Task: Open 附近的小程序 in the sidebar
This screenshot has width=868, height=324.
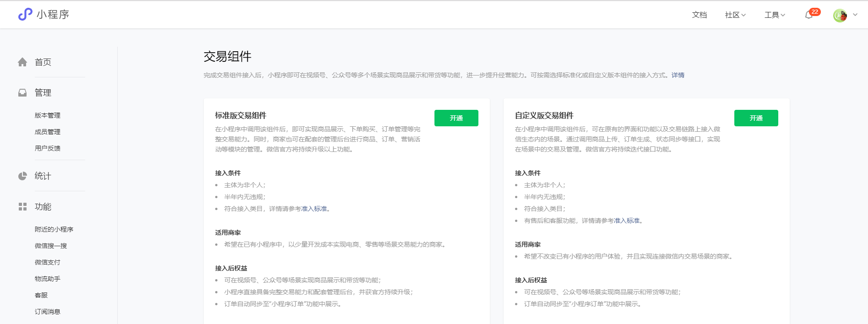Action: [x=54, y=229]
